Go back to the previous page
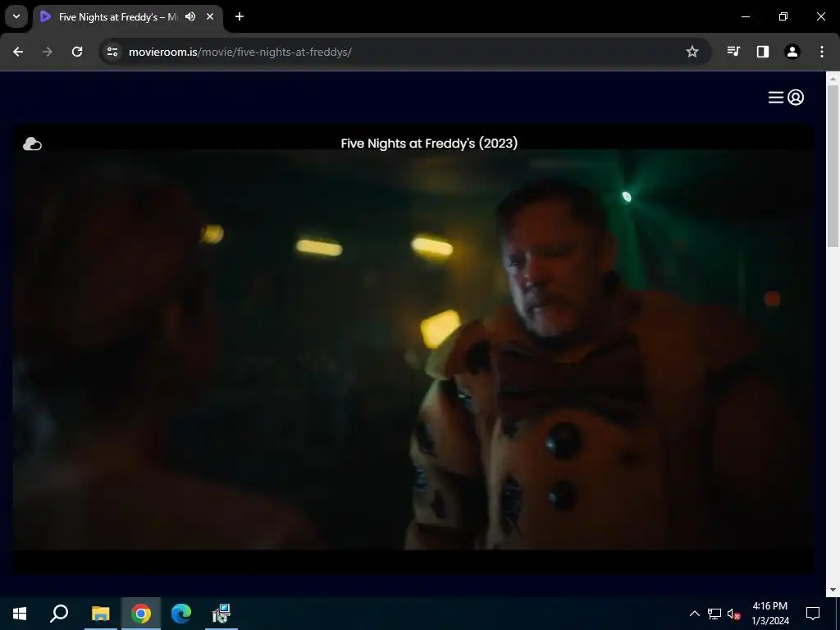The image size is (840, 630). point(18,52)
